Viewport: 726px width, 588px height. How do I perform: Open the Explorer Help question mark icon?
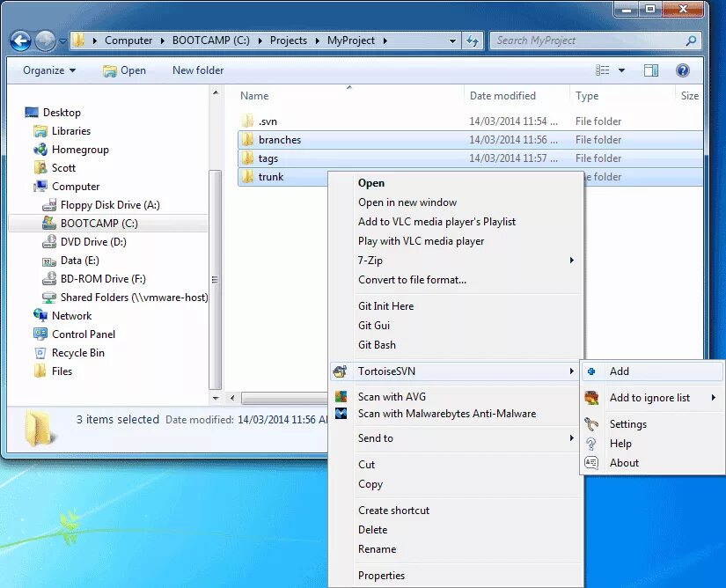pyautogui.click(x=683, y=70)
